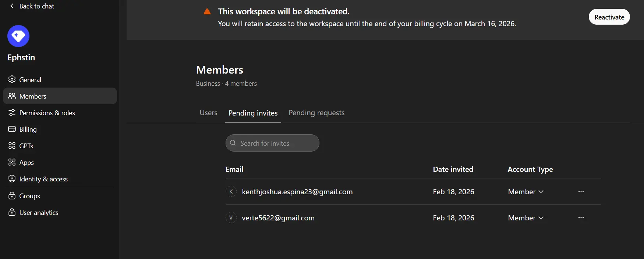This screenshot has width=644, height=259.
Task: Click the Billing card icon
Action: pyautogui.click(x=12, y=129)
